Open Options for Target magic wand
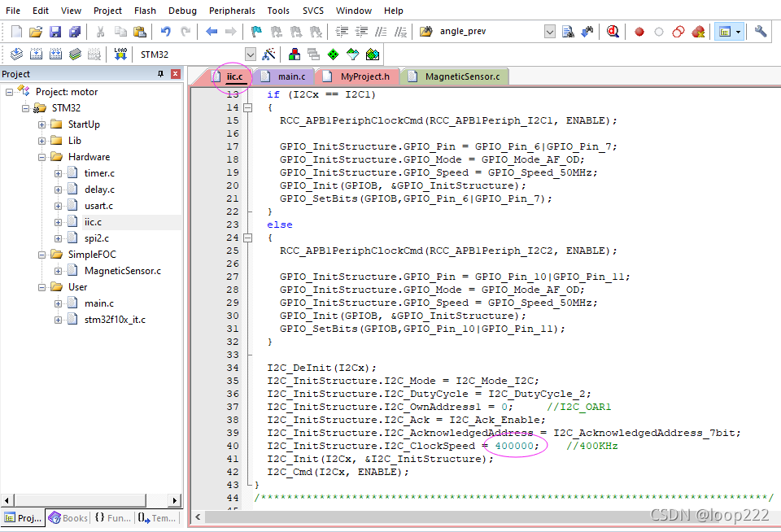Screen dimensions: 781x532 tap(268, 55)
